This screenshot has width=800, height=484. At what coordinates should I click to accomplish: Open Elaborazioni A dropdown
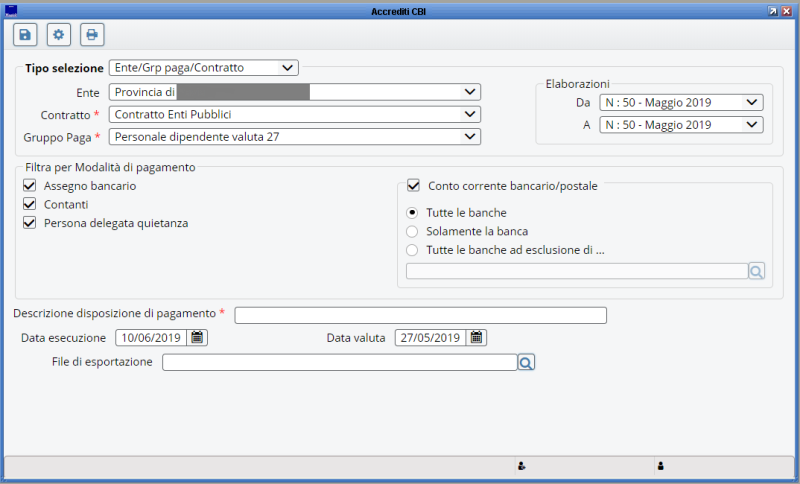pos(681,125)
